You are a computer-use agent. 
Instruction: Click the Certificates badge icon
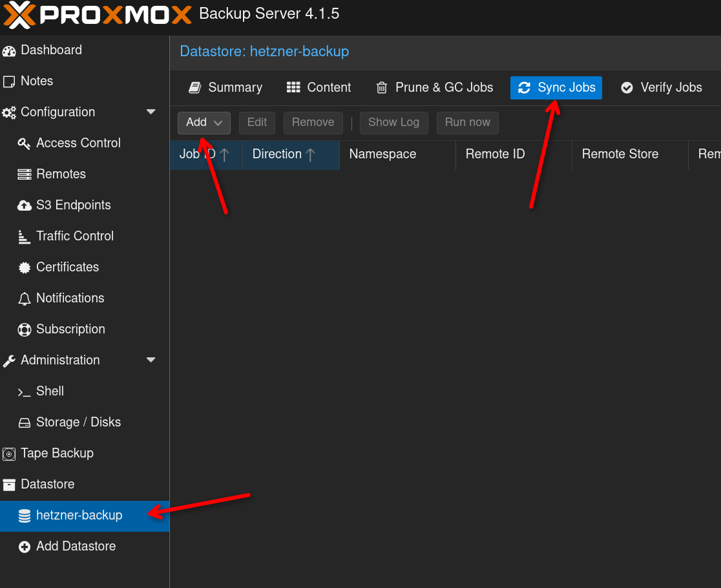25,268
